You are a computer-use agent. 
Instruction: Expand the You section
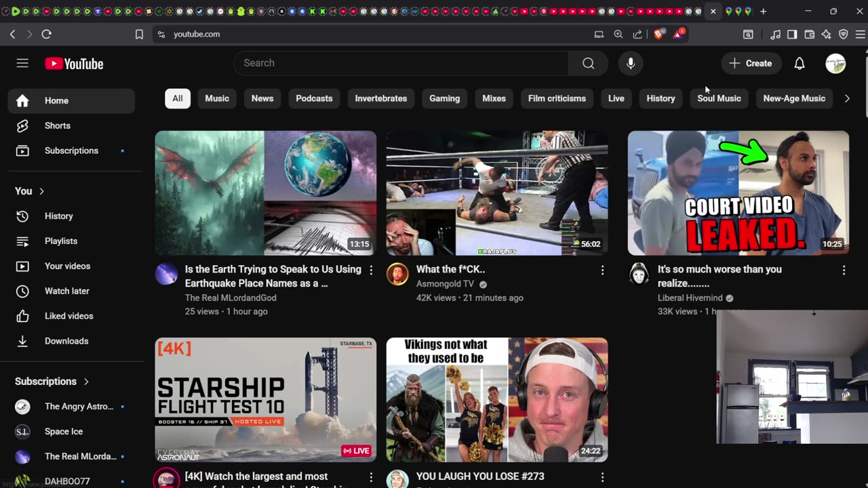[30, 191]
